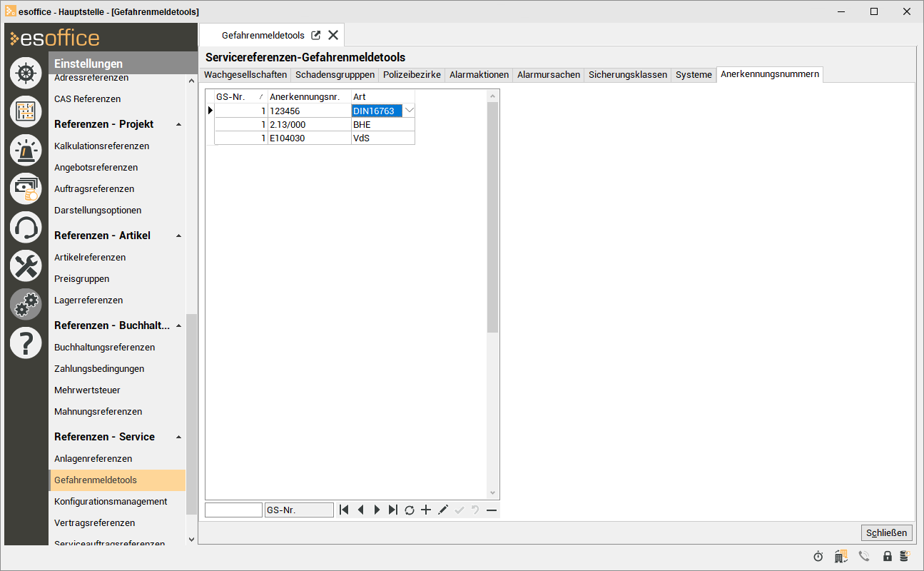Viewport: 924px width, 571px height.
Task: Switch to the Wachgesellschaften tab
Action: (245, 74)
